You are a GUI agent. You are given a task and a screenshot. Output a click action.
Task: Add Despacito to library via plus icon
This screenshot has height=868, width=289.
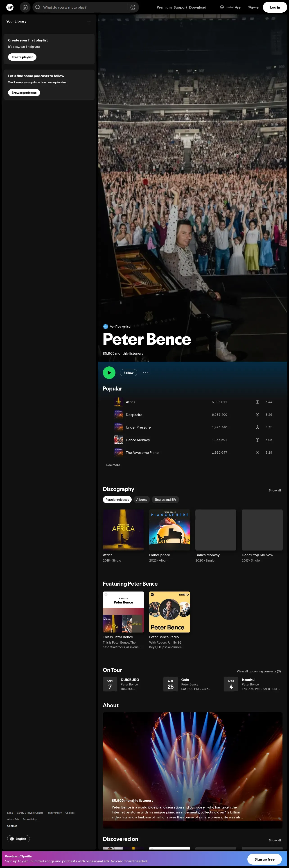tap(257, 414)
